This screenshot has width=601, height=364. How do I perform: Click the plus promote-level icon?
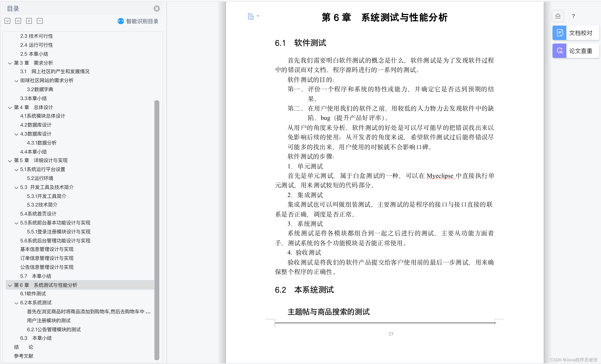[29, 21]
